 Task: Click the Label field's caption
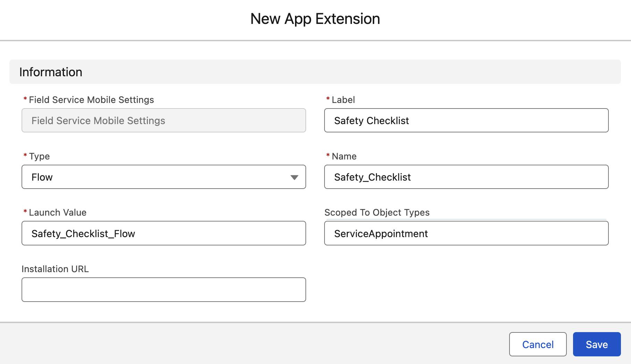(343, 100)
